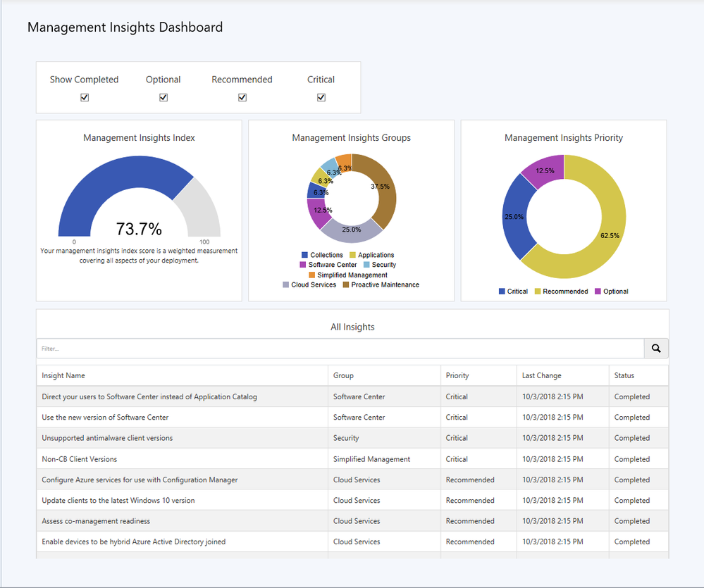Sort by Last Change column header
Viewport: 704px width, 588px height.
(542, 375)
